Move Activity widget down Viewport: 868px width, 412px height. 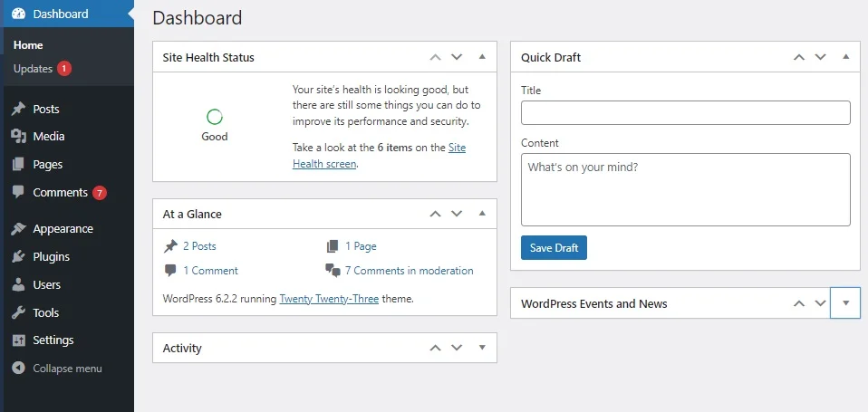[457, 348]
